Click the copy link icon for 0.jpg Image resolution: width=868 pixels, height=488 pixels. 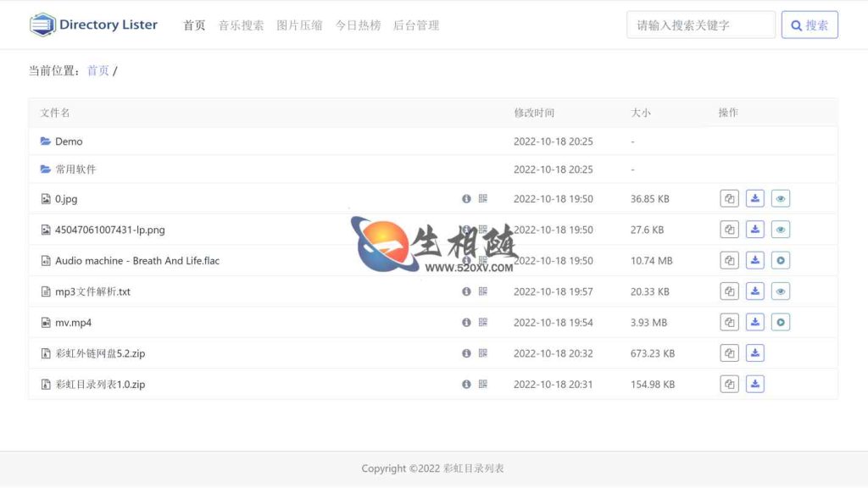[x=729, y=199]
